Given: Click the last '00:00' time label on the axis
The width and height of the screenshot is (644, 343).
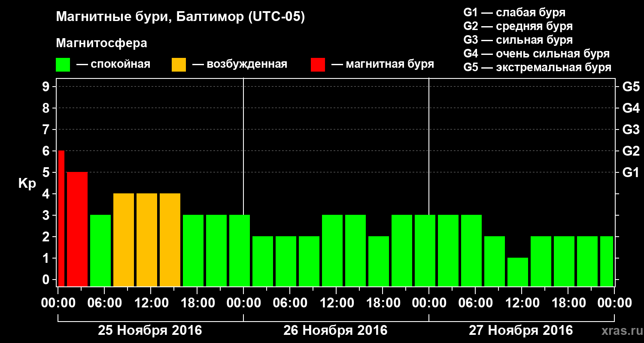Looking at the screenshot, I should tap(614, 303).
